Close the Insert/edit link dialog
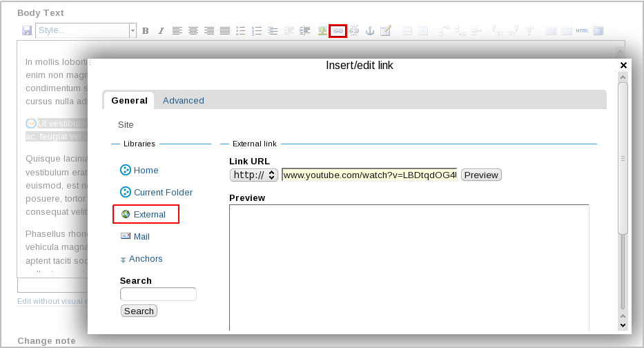The height and width of the screenshot is (348, 644). [x=623, y=65]
